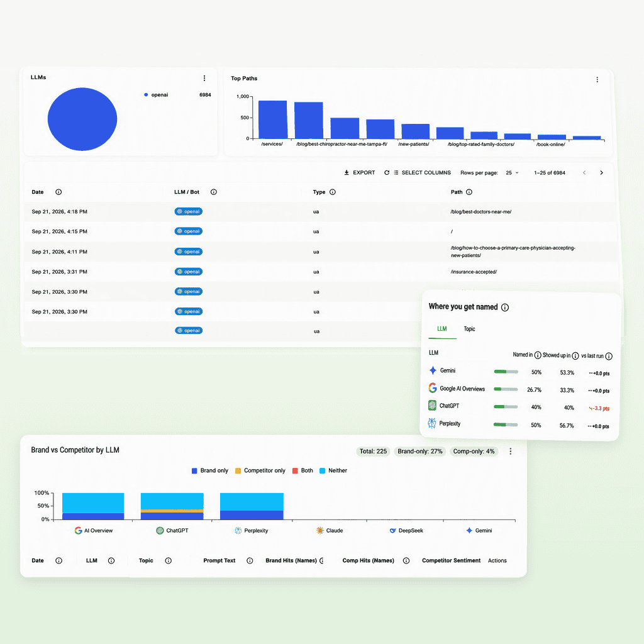
Task: Click the Brand-only: 27% chip
Action: coord(419,452)
